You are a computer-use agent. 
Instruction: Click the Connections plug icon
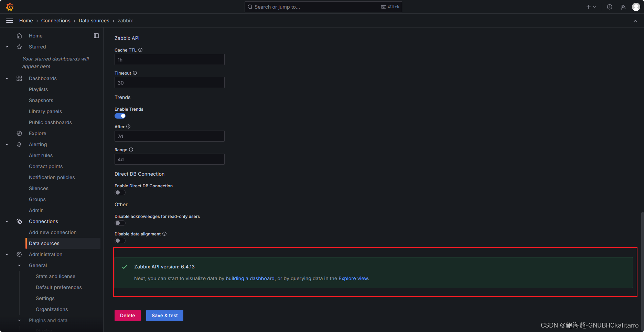pos(19,221)
